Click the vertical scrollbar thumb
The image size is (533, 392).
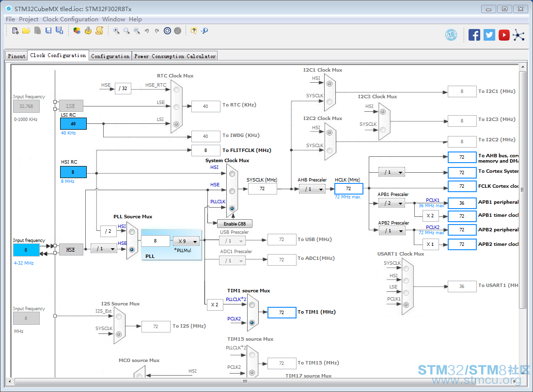(x=523, y=190)
